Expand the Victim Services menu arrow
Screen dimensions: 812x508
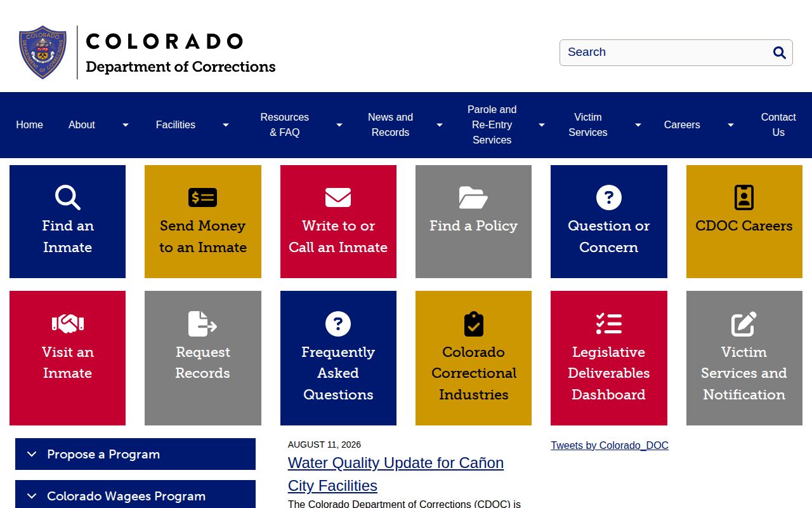pos(638,125)
